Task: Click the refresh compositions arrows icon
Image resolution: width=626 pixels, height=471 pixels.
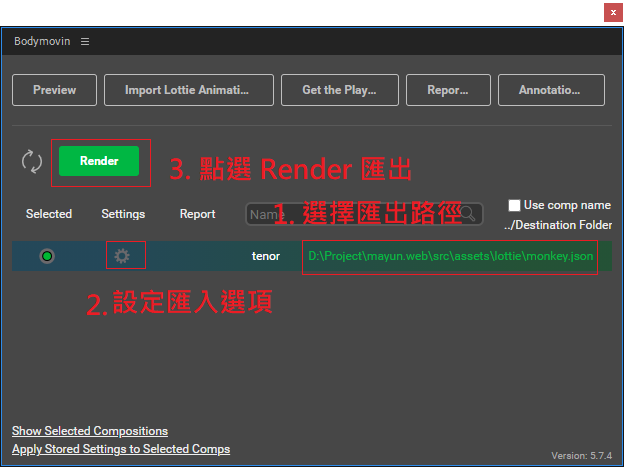Action: (x=32, y=161)
